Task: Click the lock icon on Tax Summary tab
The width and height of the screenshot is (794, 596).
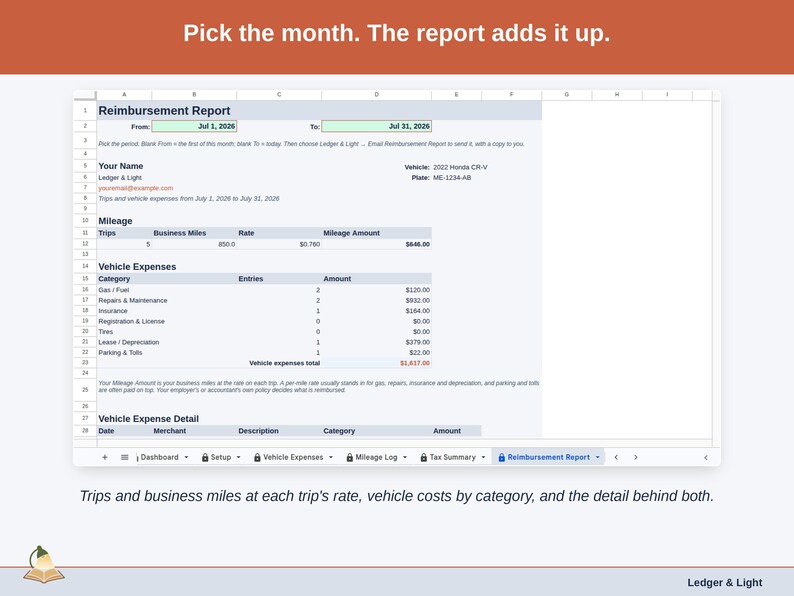Action: pyautogui.click(x=424, y=457)
